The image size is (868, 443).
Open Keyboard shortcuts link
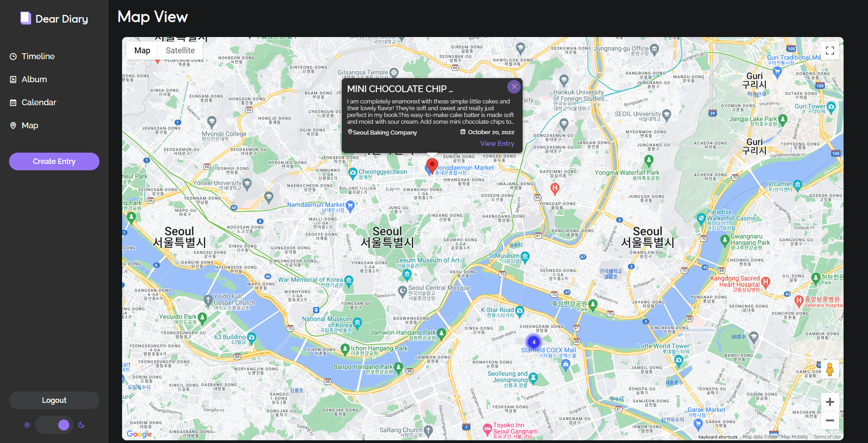717,437
